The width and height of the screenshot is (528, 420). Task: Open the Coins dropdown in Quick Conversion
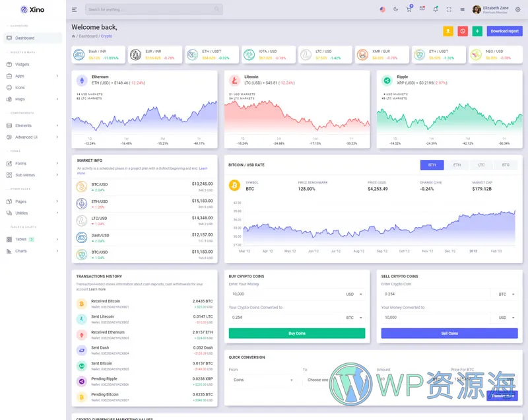click(263, 380)
